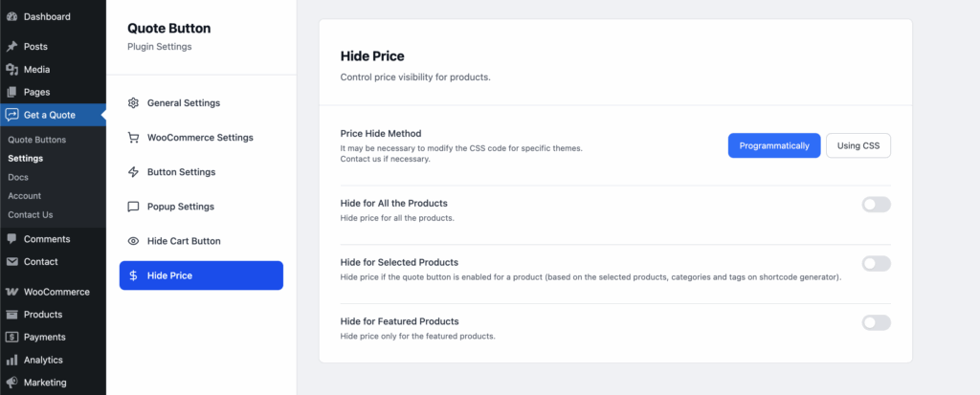980x395 pixels.
Task: Click the WooCommerce logo icon in sidebar
Action: (x=11, y=292)
